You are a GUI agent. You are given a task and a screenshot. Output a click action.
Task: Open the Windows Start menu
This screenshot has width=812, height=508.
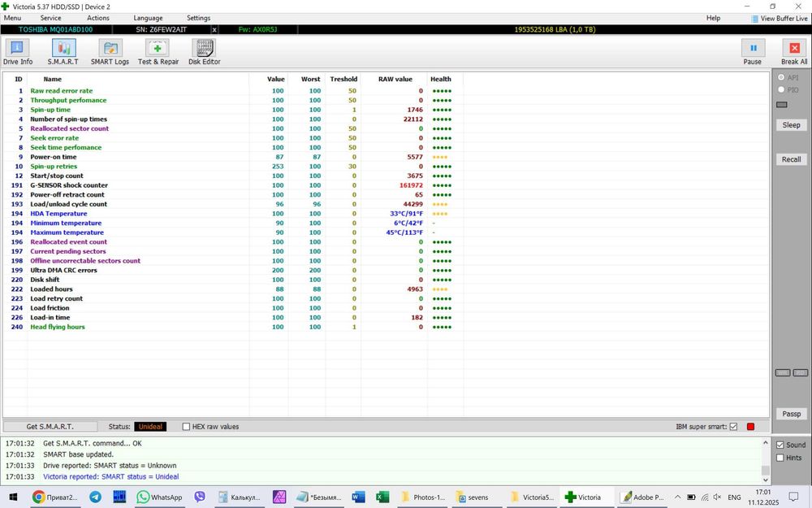pos(13,497)
